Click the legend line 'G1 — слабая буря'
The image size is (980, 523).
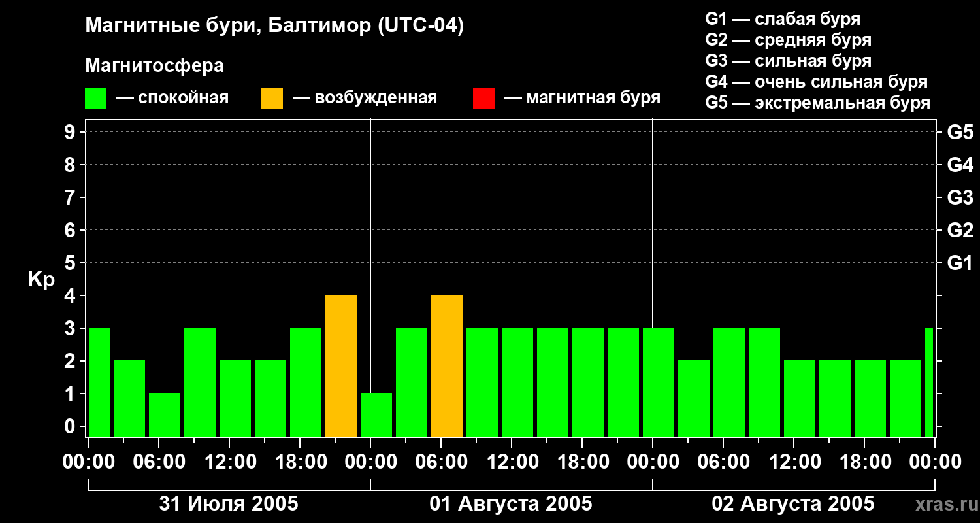click(783, 19)
